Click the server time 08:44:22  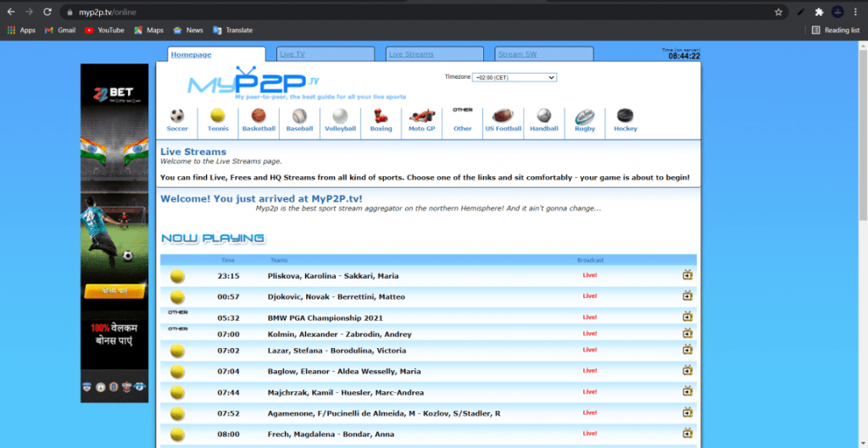coord(684,56)
